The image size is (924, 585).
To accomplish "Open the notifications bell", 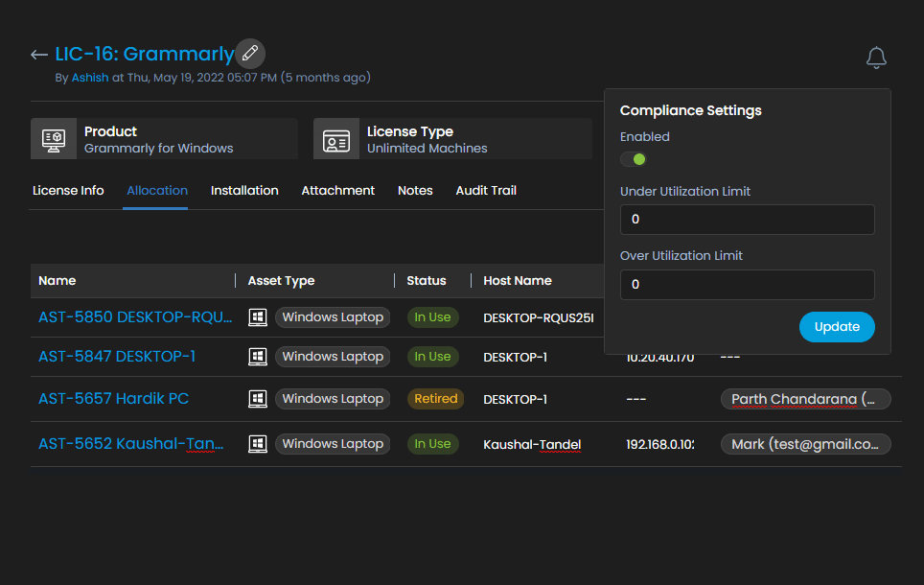I will [x=876, y=58].
